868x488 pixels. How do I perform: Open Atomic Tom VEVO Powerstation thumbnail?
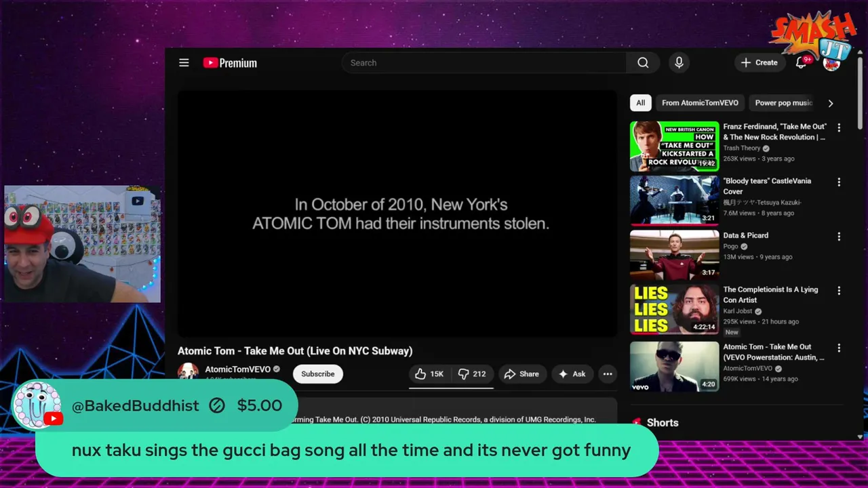(x=674, y=366)
